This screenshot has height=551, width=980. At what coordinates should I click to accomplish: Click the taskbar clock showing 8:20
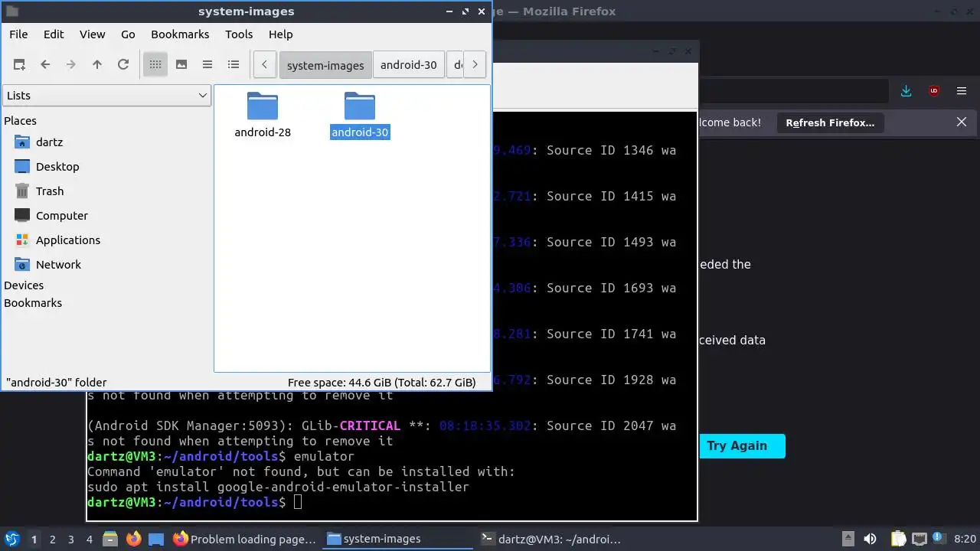pyautogui.click(x=965, y=540)
